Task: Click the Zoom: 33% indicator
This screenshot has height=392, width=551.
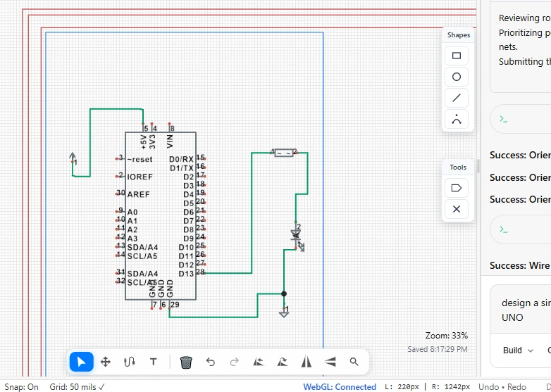Action: click(x=447, y=336)
